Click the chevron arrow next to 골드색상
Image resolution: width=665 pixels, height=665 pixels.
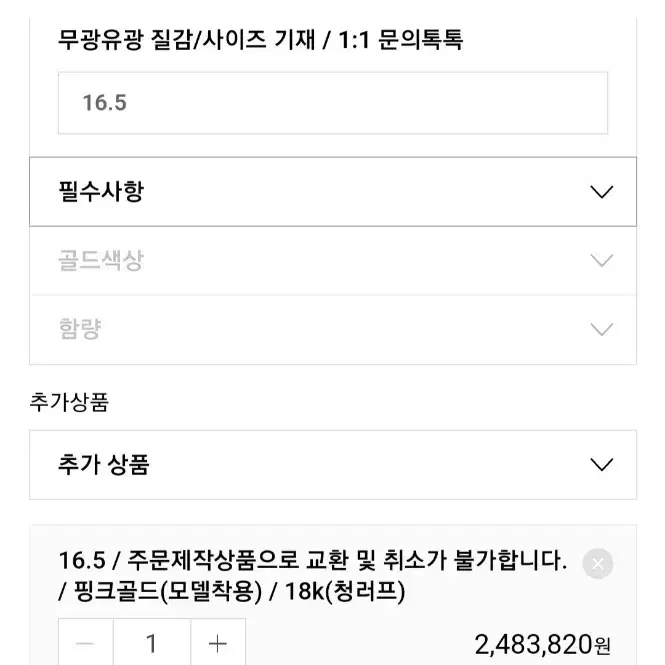[x=601, y=260]
